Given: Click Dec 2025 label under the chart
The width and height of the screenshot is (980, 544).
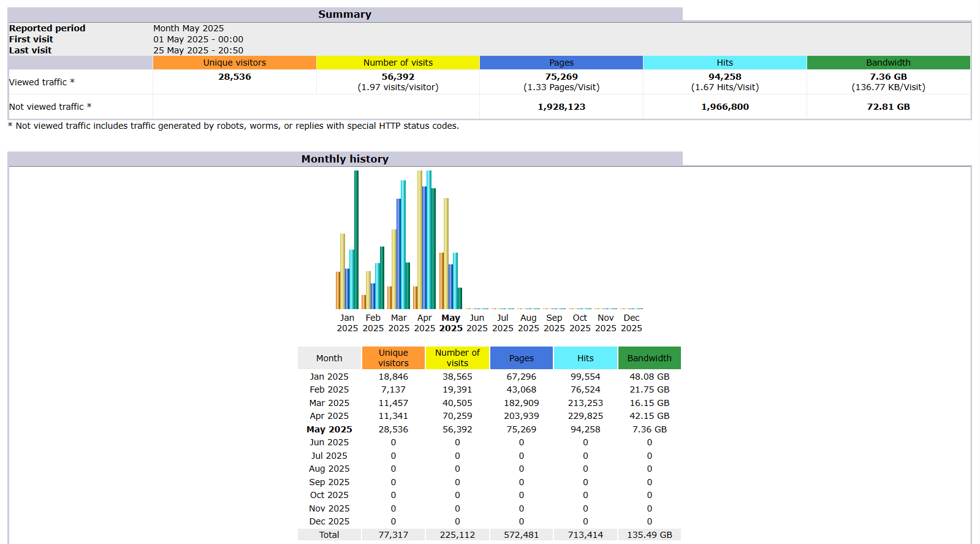Looking at the screenshot, I should coord(631,323).
